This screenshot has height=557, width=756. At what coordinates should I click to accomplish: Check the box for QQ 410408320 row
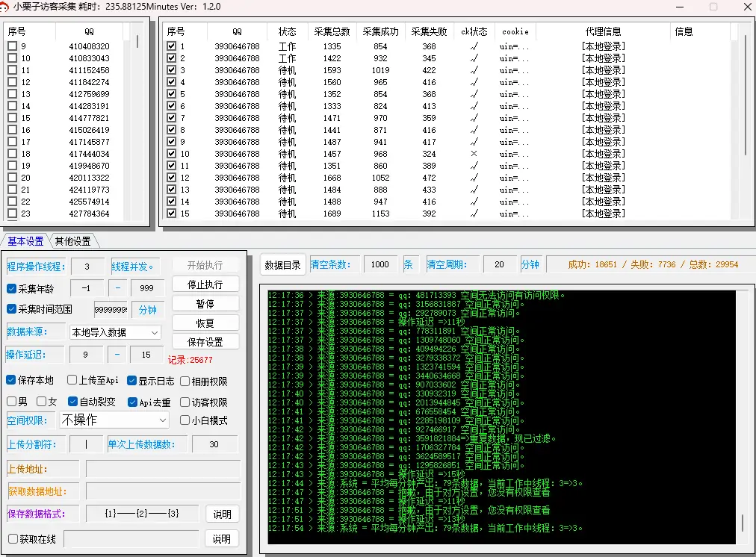(x=13, y=46)
